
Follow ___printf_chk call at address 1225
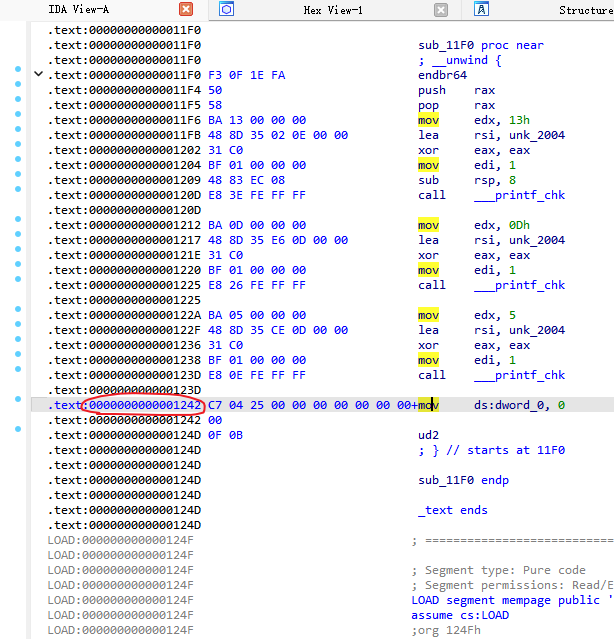point(519,285)
